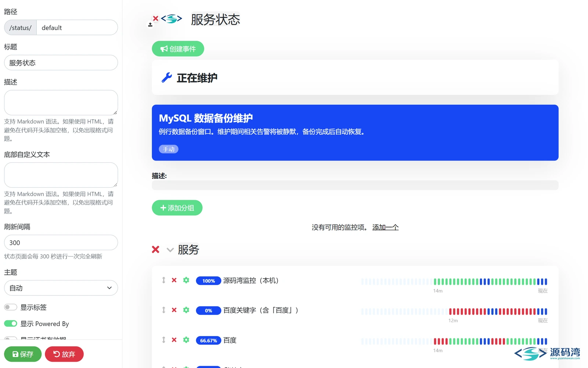Click the 服务状态 page title heading
This screenshot has width=588, height=368.
[215, 20]
